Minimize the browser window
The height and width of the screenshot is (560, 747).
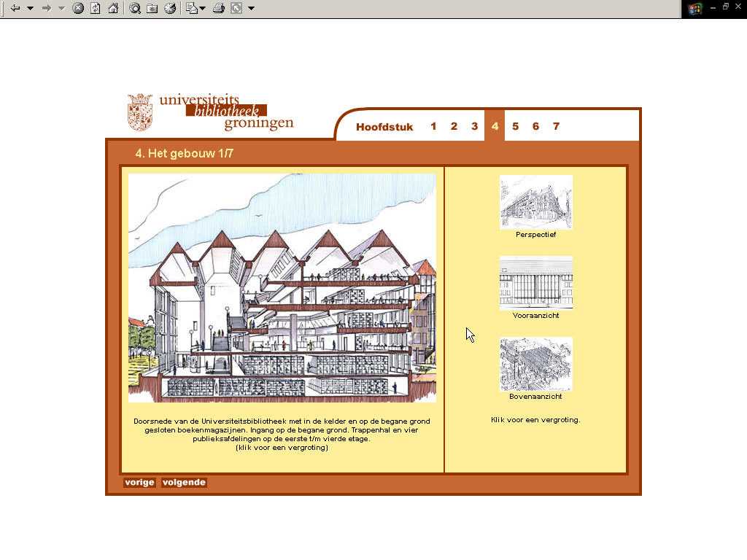tap(713, 7)
